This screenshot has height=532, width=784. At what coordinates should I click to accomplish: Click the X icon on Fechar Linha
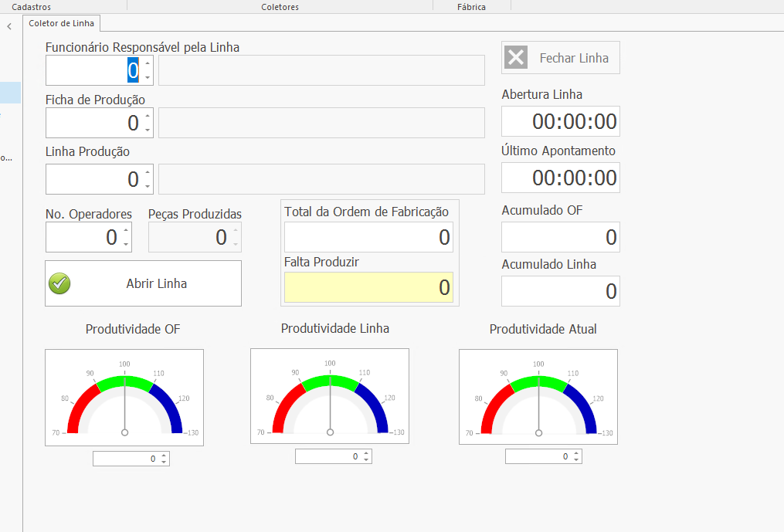(x=516, y=58)
